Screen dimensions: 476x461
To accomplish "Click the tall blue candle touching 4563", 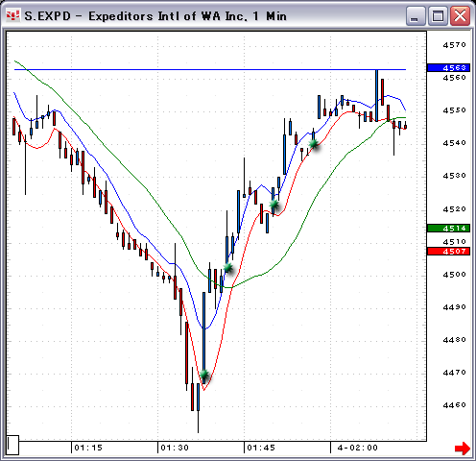I will (377, 95).
